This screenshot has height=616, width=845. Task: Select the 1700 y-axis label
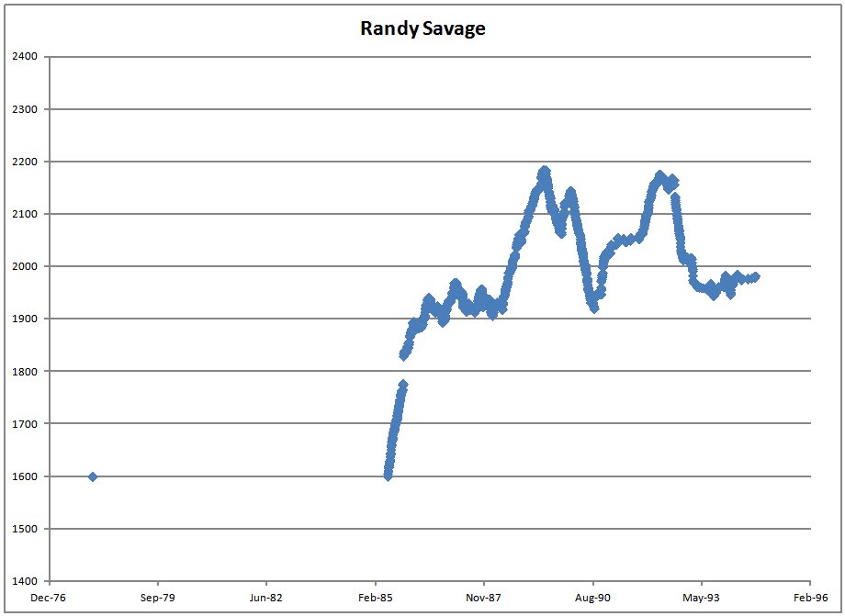25,424
